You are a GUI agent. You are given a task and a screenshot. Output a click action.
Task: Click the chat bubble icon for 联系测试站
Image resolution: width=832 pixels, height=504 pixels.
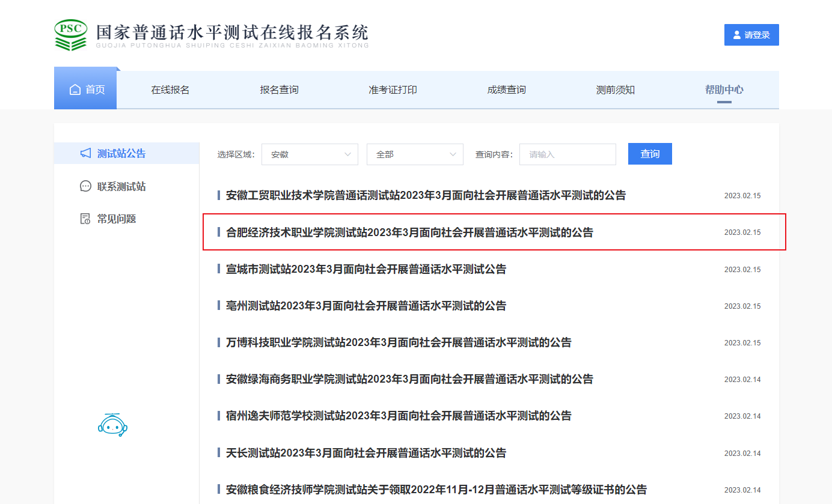pos(85,186)
